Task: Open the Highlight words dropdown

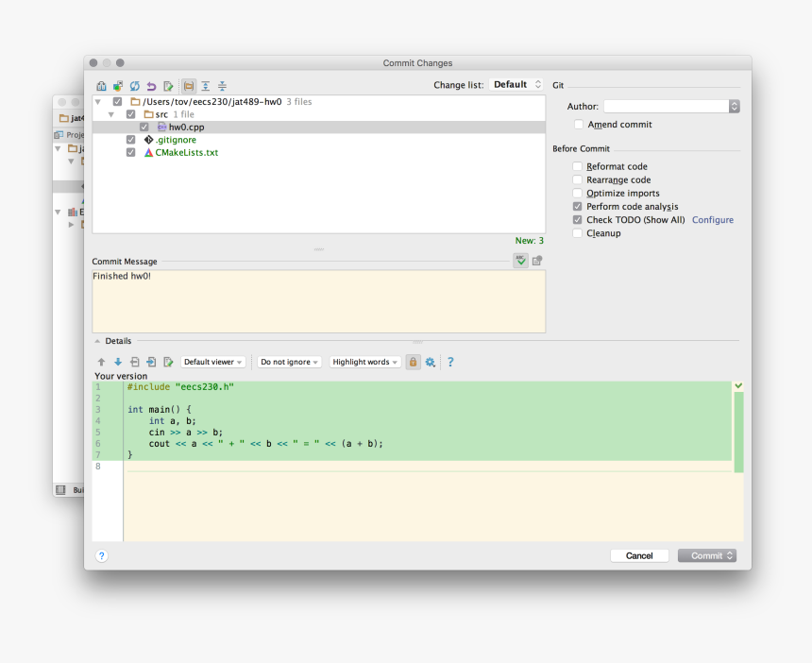Action: tap(365, 362)
